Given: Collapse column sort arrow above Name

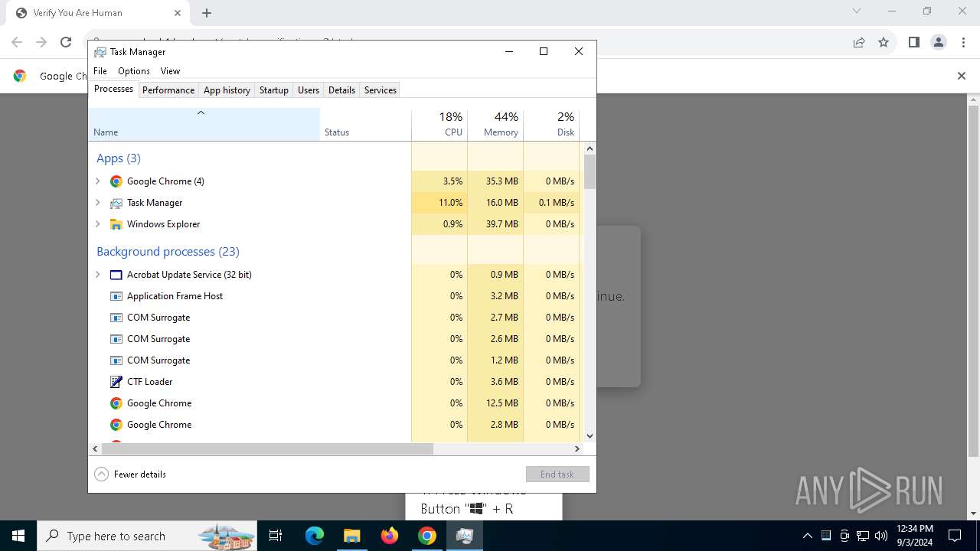Looking at the screenshot, I should point(201,113).
